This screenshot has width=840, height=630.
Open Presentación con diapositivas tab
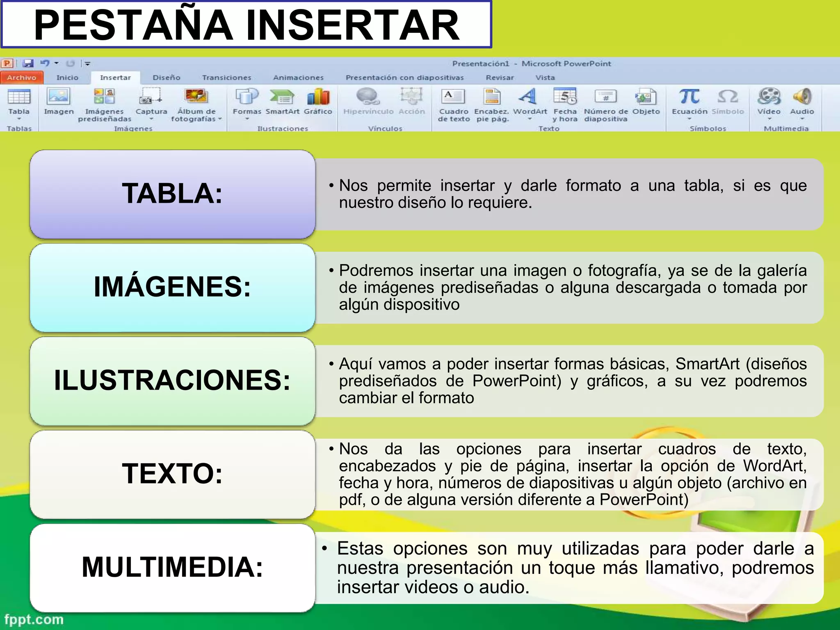[x=404, y=78]
